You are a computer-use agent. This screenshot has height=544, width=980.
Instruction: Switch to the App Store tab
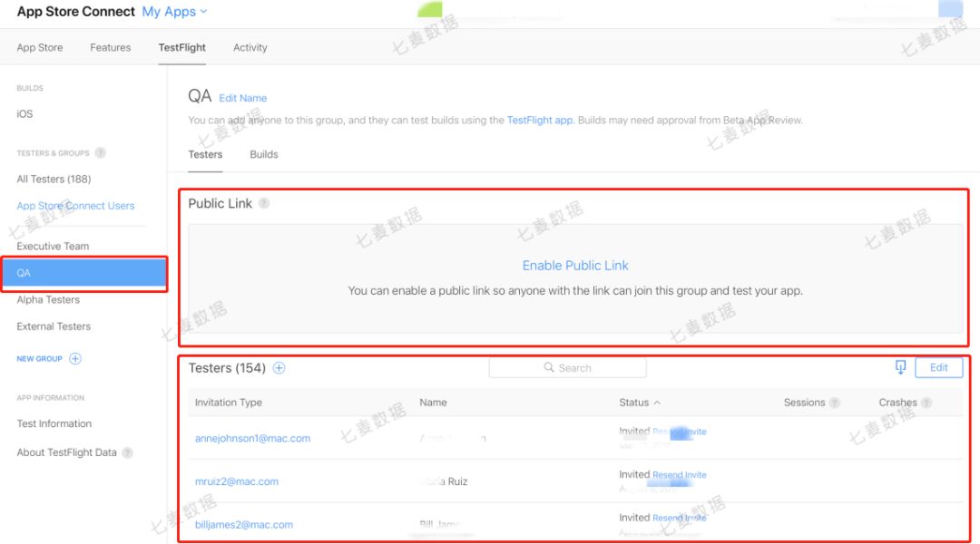tap(39, 47)
